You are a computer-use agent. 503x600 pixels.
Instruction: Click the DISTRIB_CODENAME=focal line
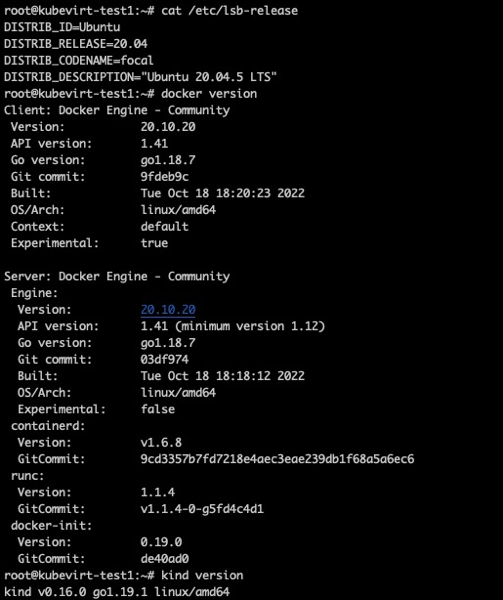tap(79, 60)
